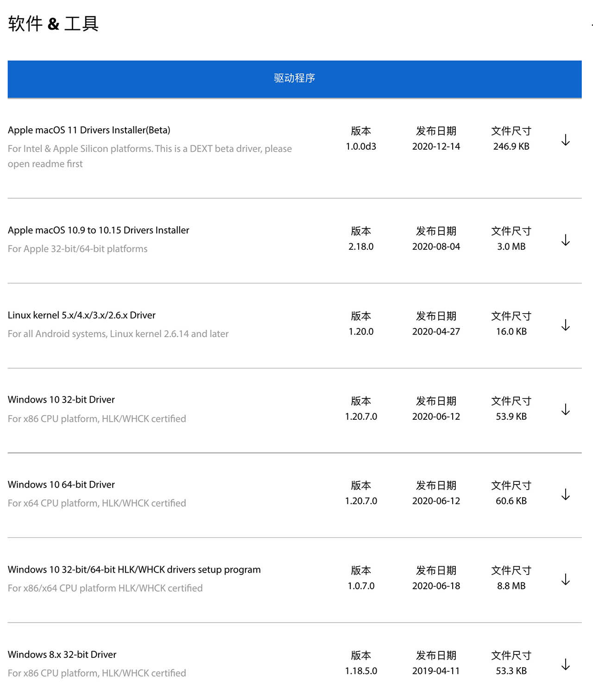Viewport: 593px width, 700px height.
Task: Download the Apple macOS 11 Drivers Installer
Action: [565, 140]
